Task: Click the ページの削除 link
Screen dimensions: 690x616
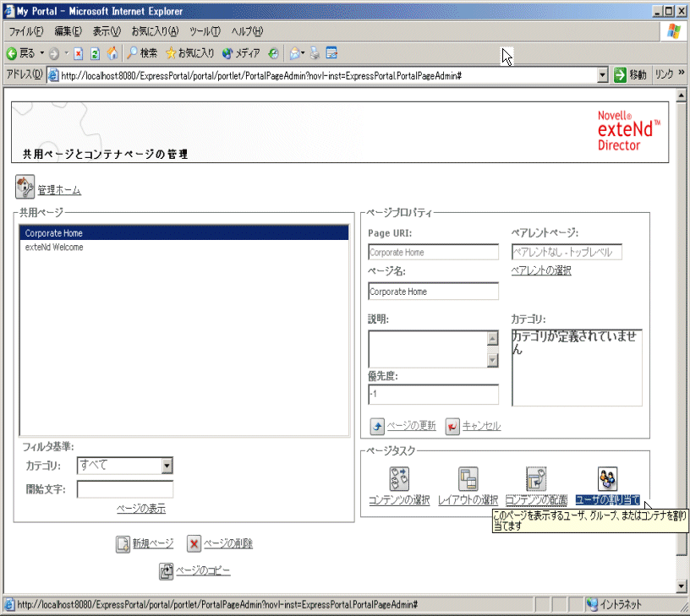Action: 228,543
